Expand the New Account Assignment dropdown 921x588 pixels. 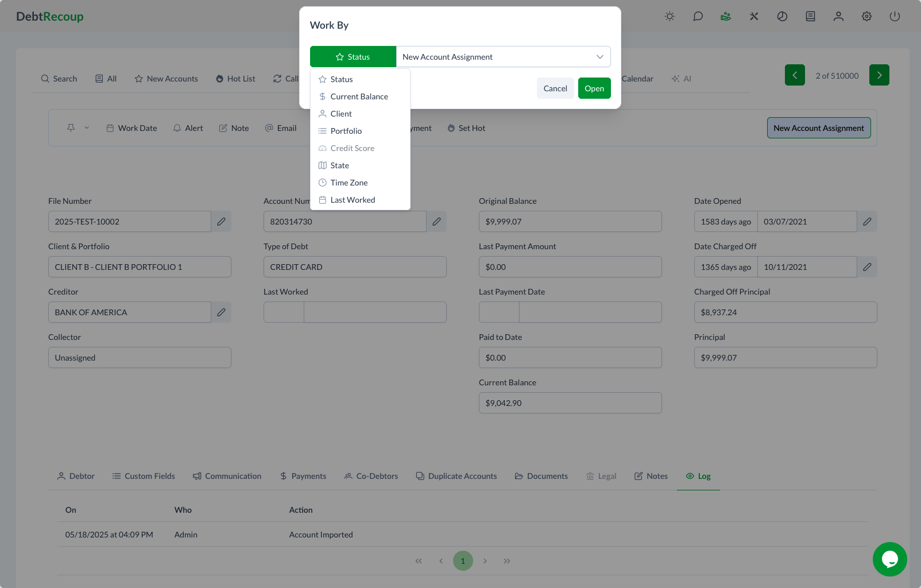(x=503, y=57)
